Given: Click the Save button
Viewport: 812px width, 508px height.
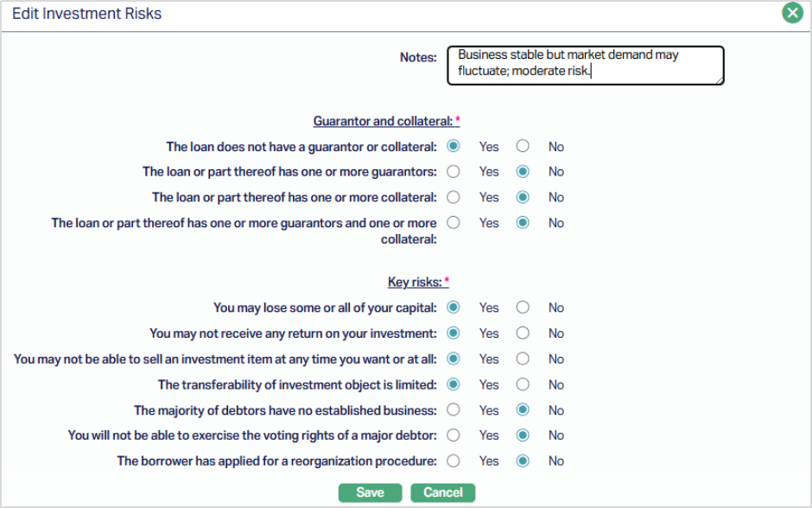Looking at the screenshot, I should tap(370, 492).
